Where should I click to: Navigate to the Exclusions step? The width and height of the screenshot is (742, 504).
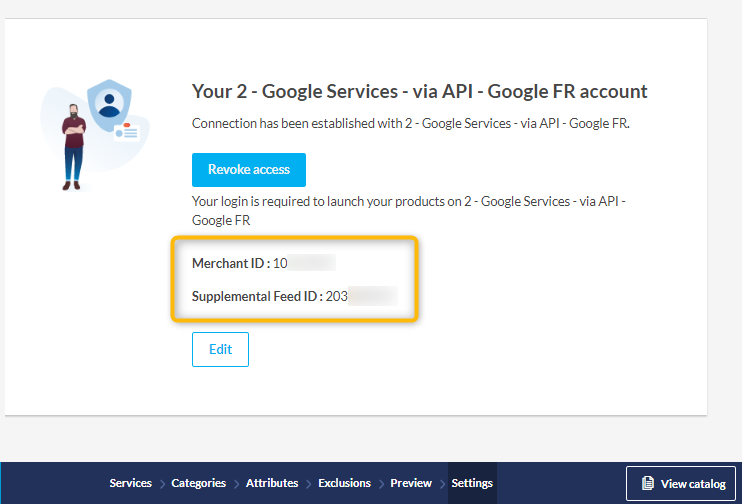point(344,483)
